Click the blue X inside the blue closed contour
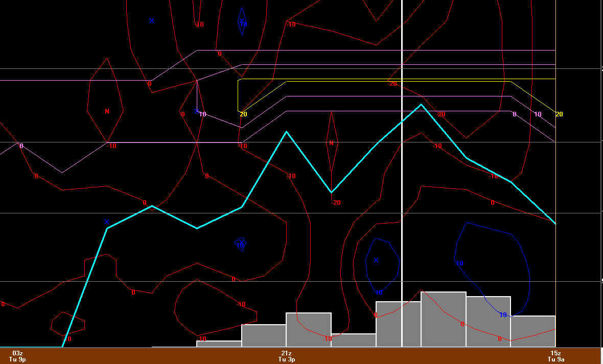 pyautogui.click(x=376, y=260)
